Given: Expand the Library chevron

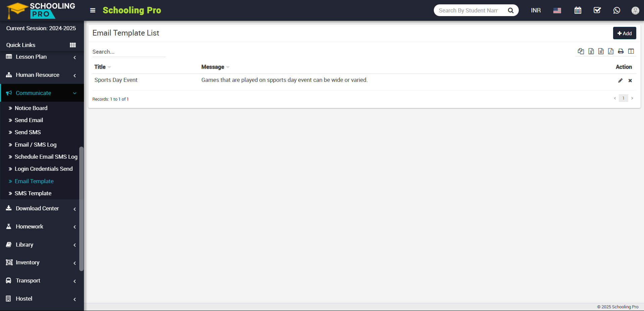Looking at the screenshot, I should click(75, 245).
